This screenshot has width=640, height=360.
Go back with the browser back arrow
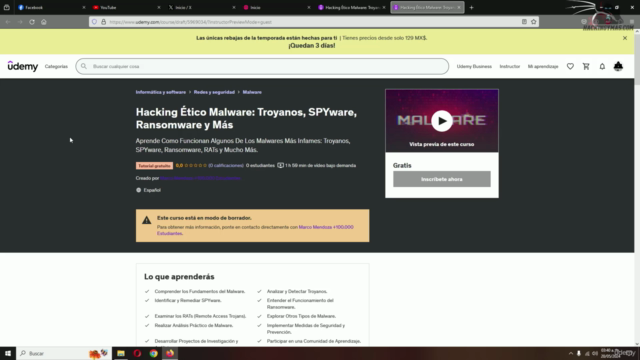(x=8, y=22)
